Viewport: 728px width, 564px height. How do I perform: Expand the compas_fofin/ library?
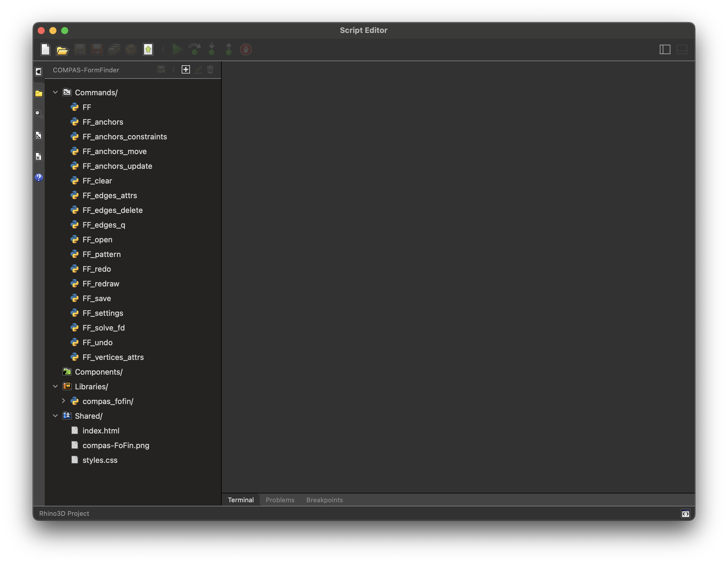pos(63,401)
